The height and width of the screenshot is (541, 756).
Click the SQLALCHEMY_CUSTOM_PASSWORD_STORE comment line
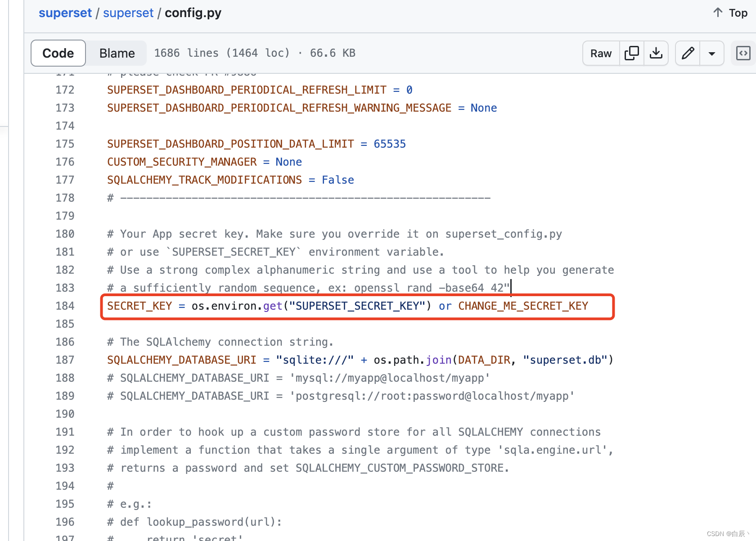[308, 468]
